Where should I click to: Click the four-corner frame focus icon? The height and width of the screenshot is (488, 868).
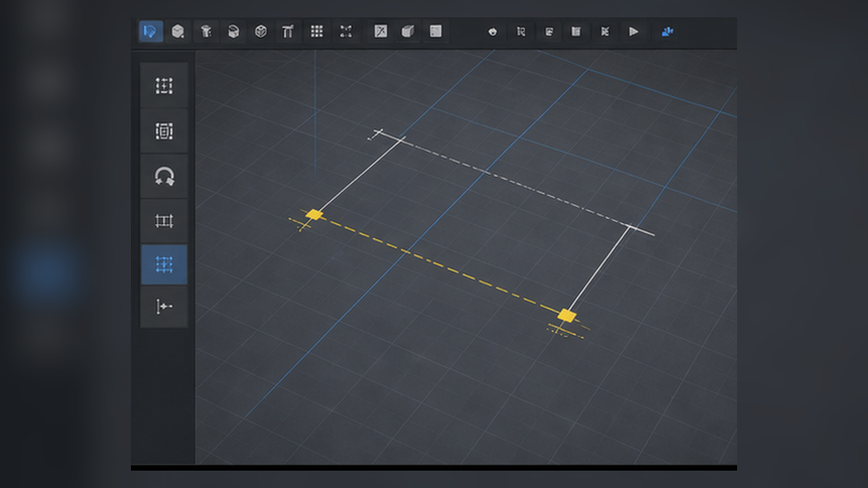pyautogui.click(x=346, y=31)
